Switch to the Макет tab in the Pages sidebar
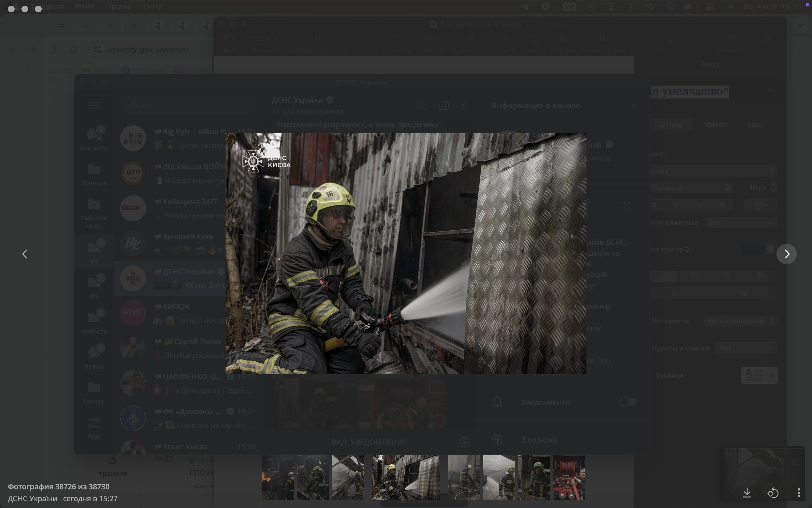Image resolution: width=812 pixels, height=508 pixels. [x=715, y=124]
